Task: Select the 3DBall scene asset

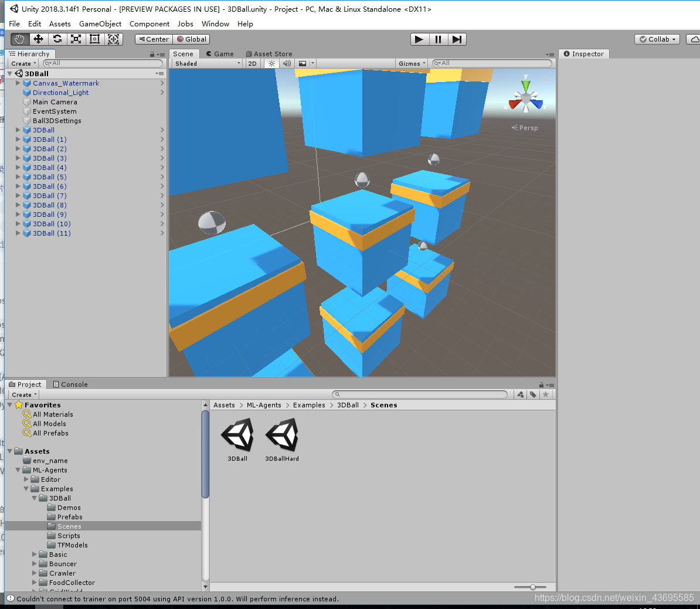Action: point(237,440)
